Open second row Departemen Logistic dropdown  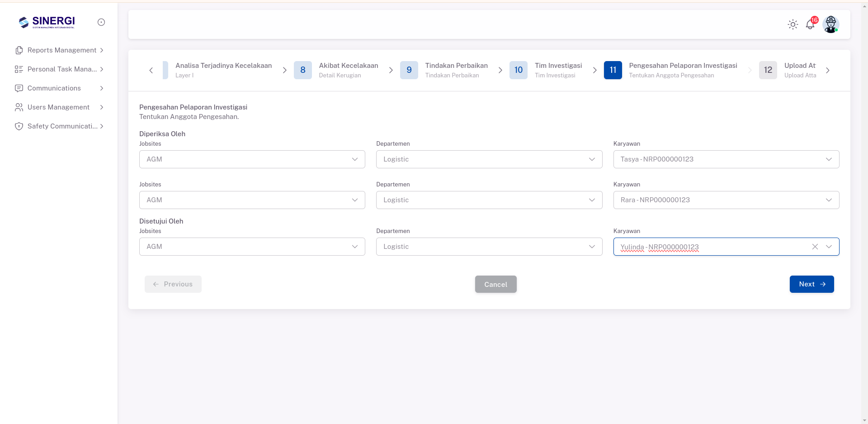tap(489, 200)
